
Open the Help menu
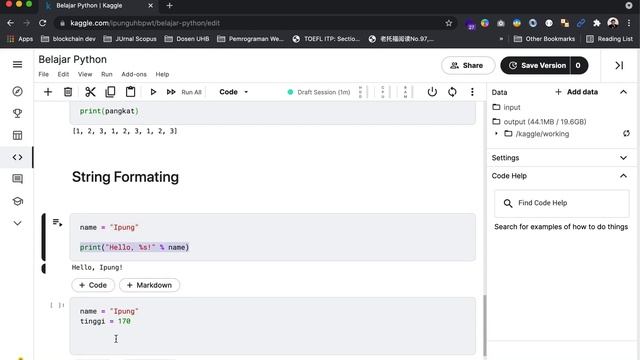pos(162,74)
